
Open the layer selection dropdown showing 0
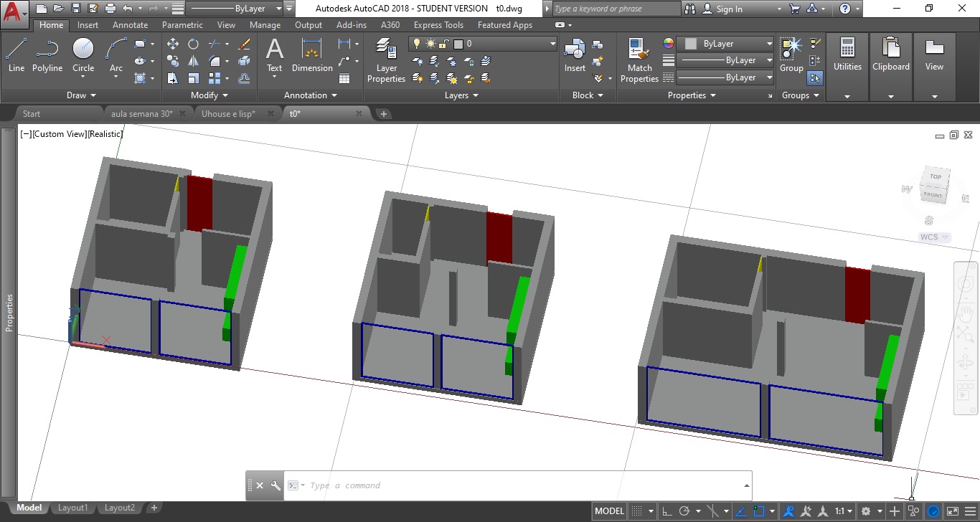pos(483,44)
